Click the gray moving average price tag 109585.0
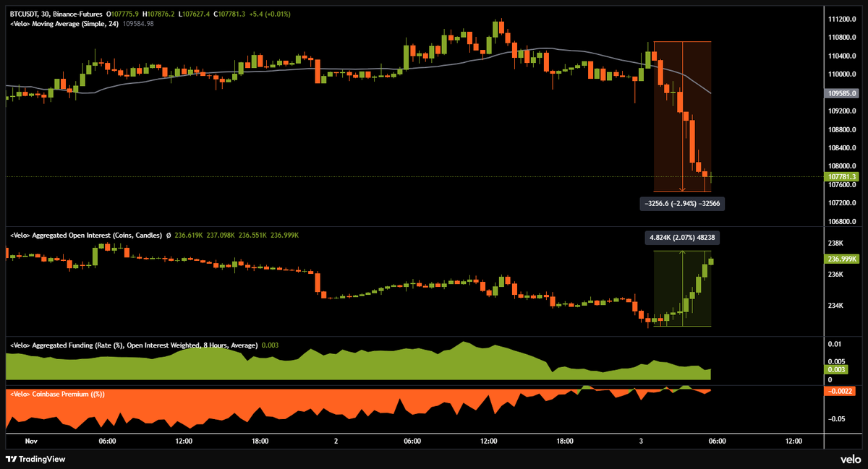This screenshot has height=469, width=868. coord(841,92)
